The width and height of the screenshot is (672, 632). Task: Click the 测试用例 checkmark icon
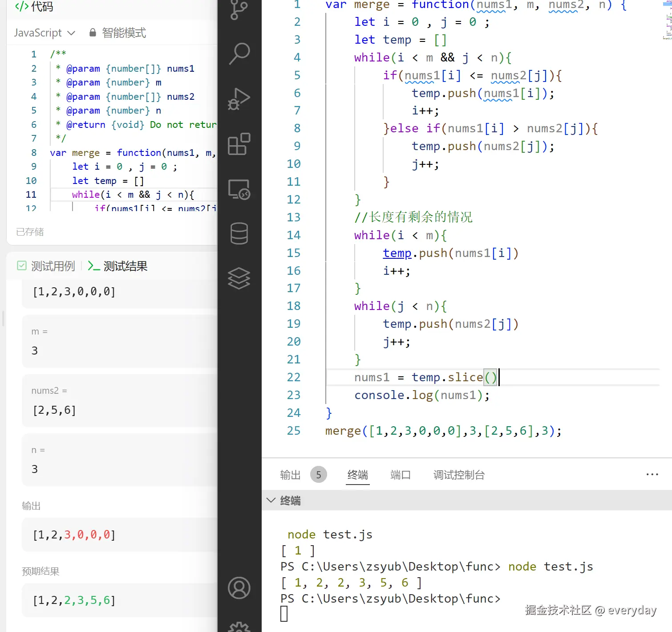[x=21, y=266]
